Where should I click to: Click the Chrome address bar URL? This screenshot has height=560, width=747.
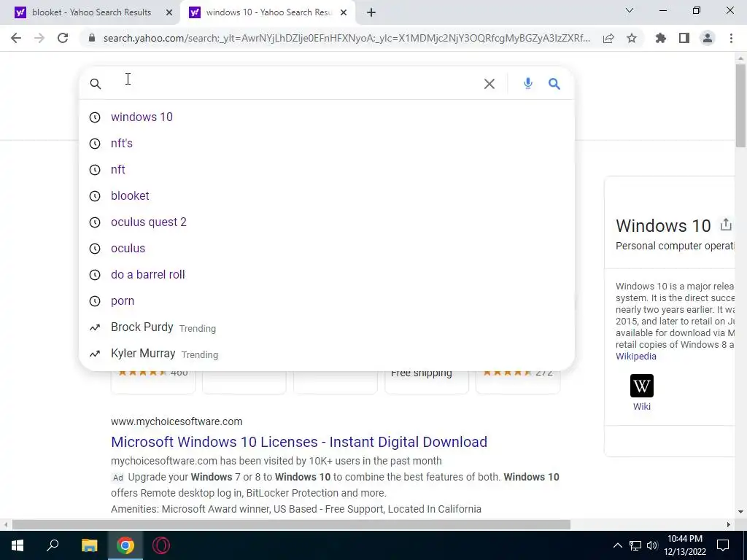pos(347,38)
